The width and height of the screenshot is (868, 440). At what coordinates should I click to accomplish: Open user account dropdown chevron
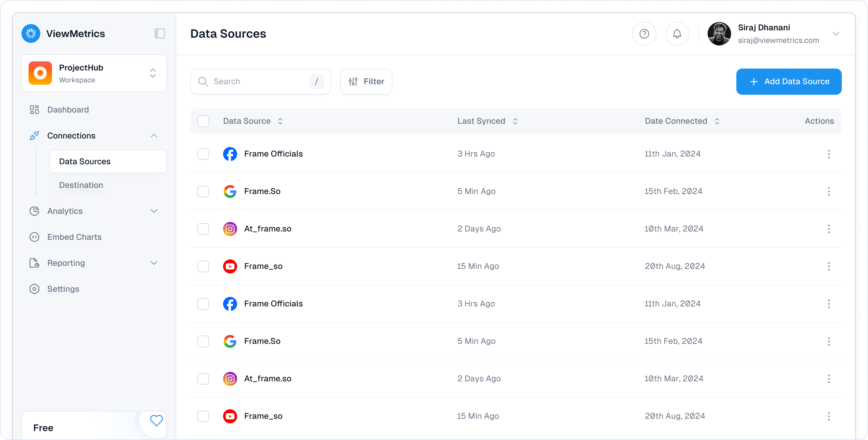tap(836, 34)
